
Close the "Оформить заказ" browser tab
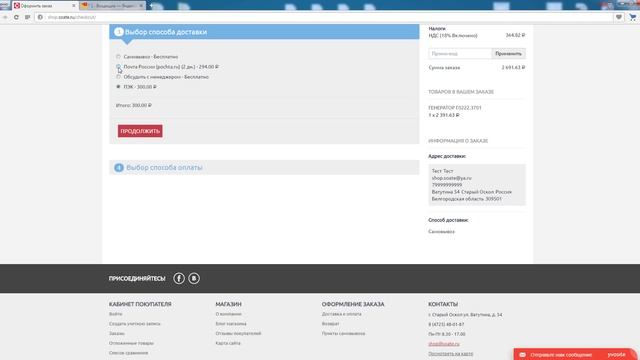(74, 6)
